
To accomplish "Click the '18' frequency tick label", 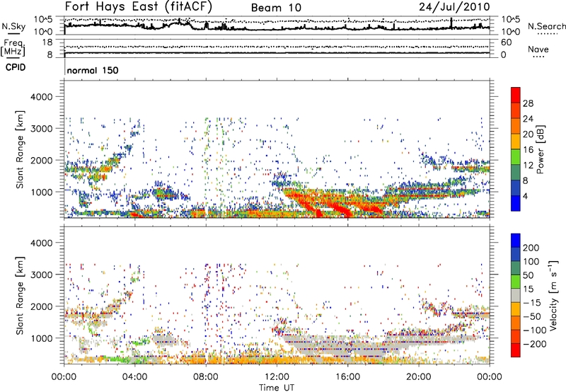I will [x=47, y=42].
